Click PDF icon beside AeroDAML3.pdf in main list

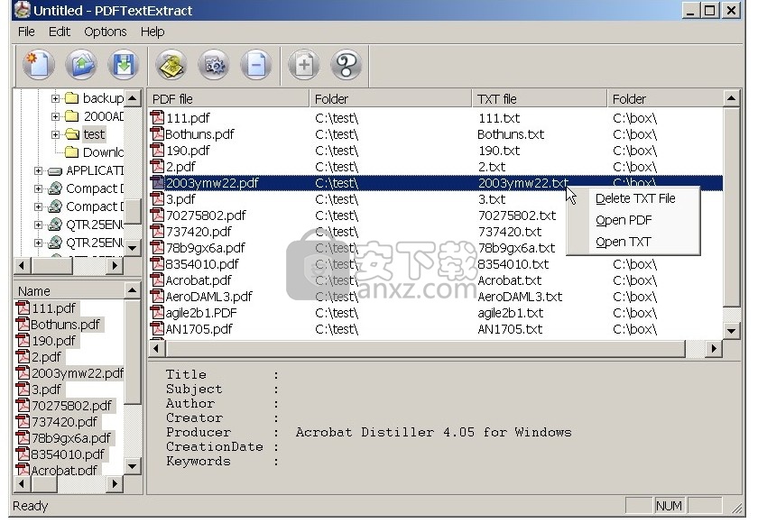[157, 297]
